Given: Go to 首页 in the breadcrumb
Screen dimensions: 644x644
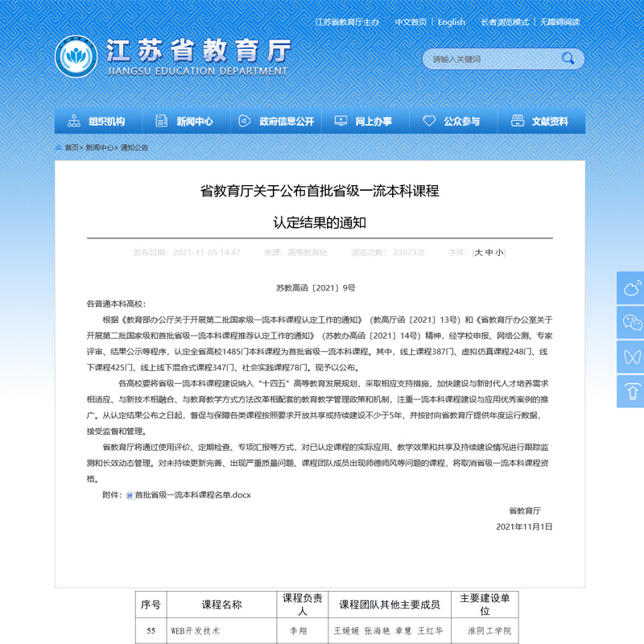Looking at the screenshot, I should click(x=72, y=147).
